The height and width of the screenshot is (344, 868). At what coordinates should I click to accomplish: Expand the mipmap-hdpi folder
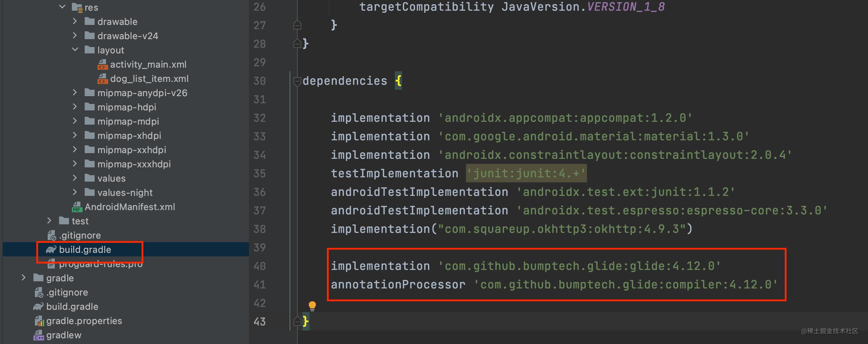[75, 106]
